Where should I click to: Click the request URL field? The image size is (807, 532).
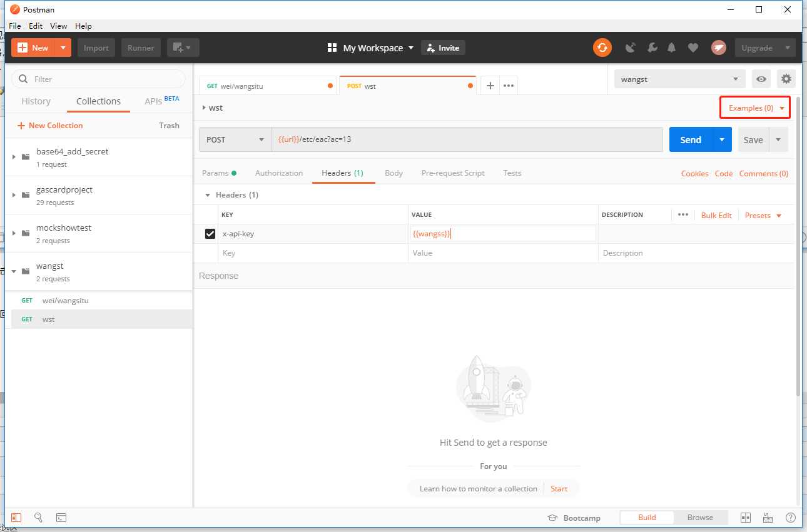click(x=467, y=139)
